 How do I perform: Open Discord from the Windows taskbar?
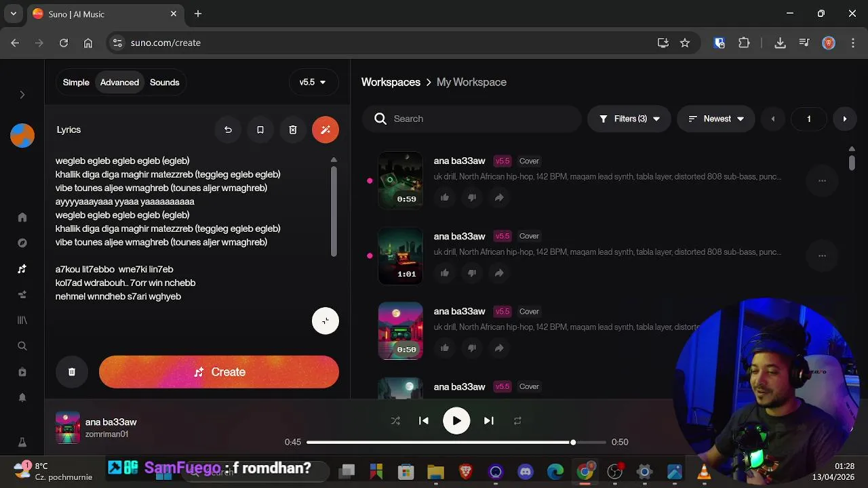526,472
